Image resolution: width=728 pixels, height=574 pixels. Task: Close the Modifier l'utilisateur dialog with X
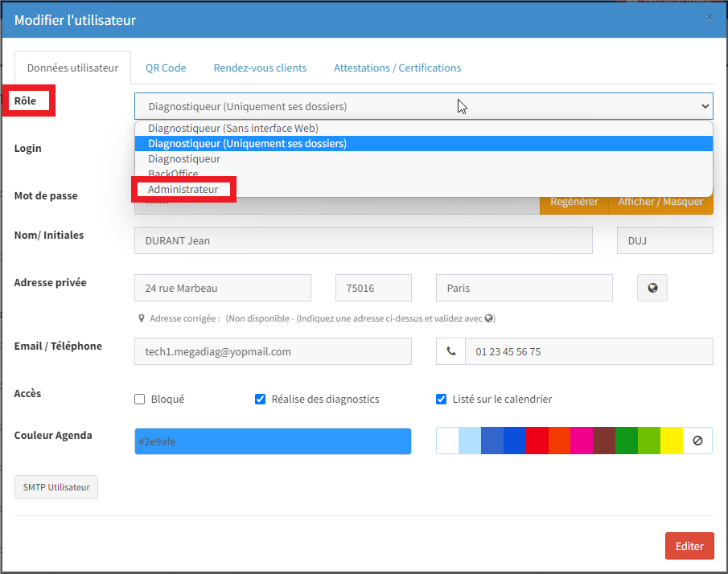pyautogui.click(x=709, y=17)
